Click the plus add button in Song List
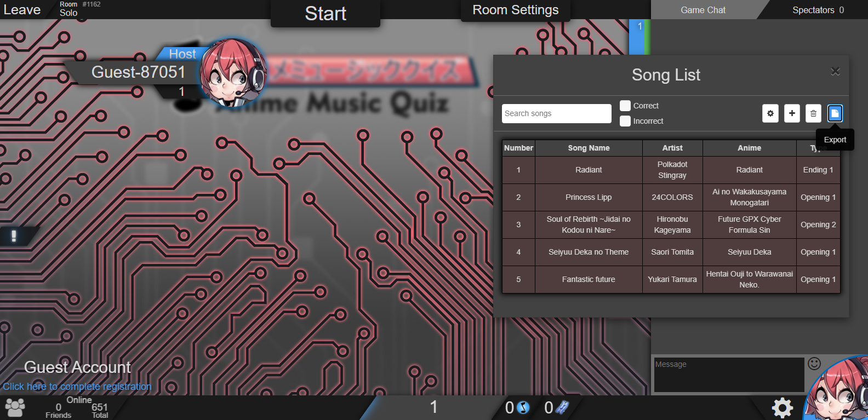The image size is (868, 420). tap(792, 113)
